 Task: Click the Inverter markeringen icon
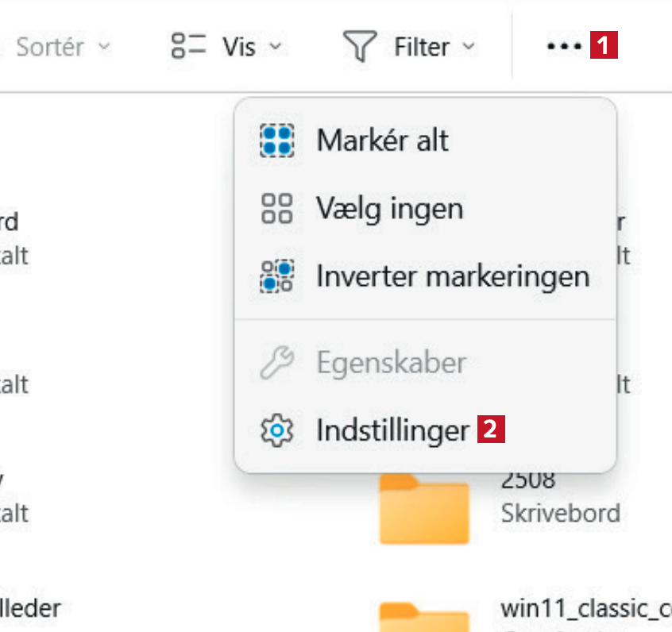click(277, 276)
